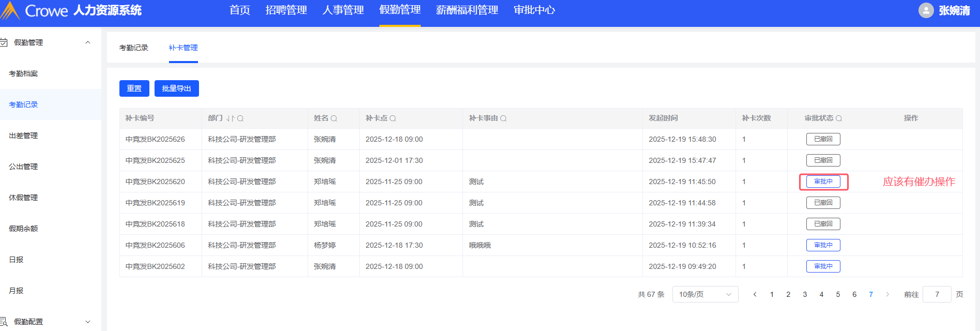Open 审批中心 in the top navigation

pyautogui.click(x=534, y=10)
